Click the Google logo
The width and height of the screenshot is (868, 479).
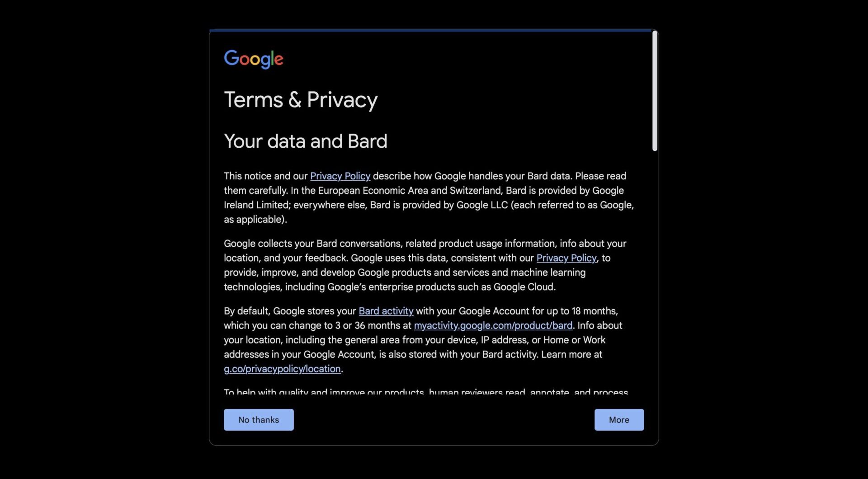pos(254,59)
